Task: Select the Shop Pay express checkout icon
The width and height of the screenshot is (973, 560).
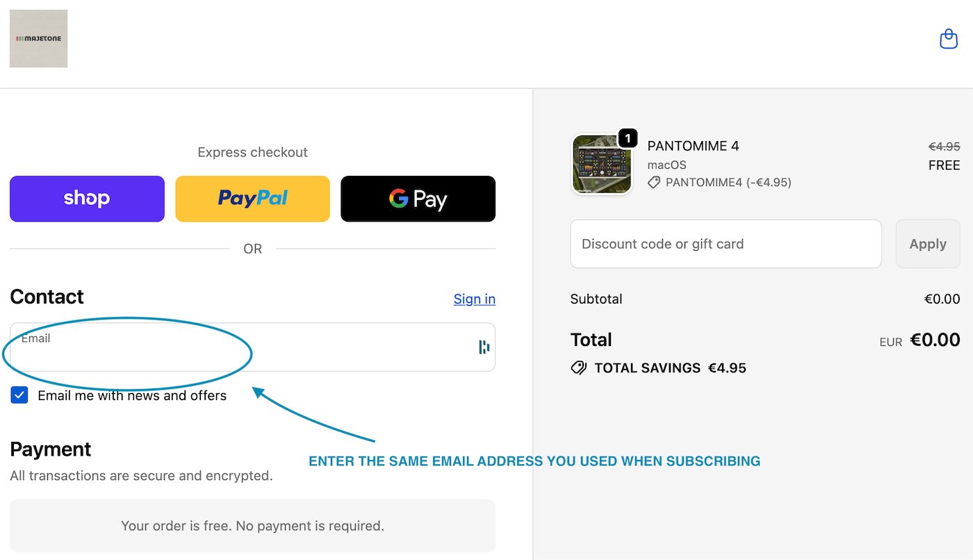Action: click(x=86, y=199)
